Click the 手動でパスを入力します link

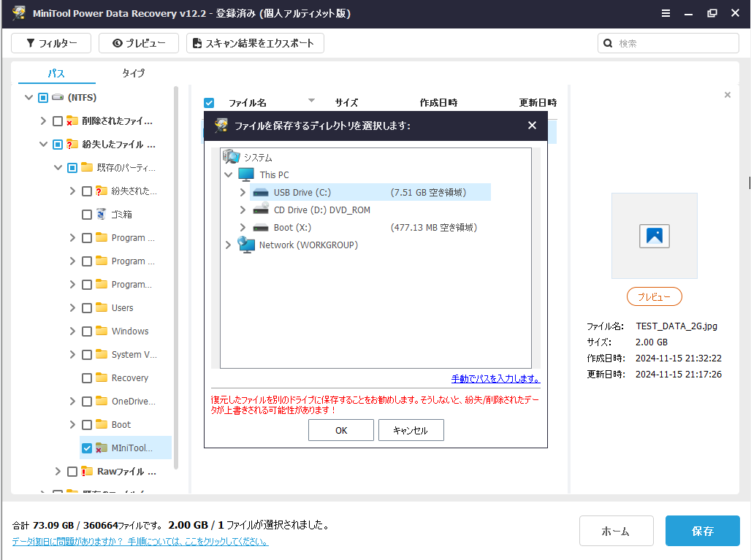point(495,379)
